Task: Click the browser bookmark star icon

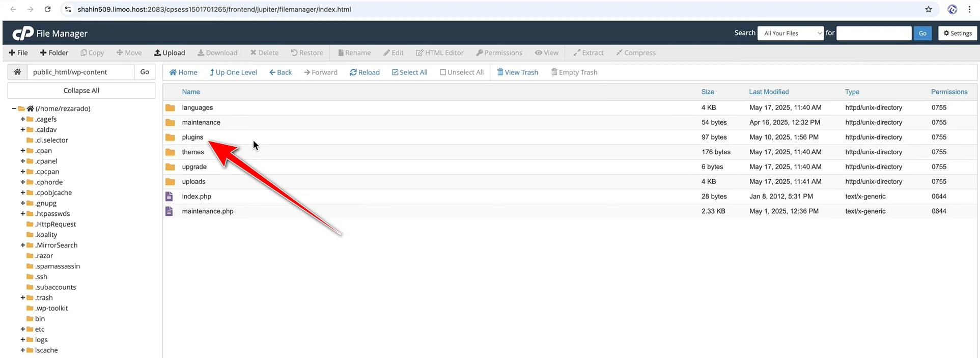Action: point(928,9)
